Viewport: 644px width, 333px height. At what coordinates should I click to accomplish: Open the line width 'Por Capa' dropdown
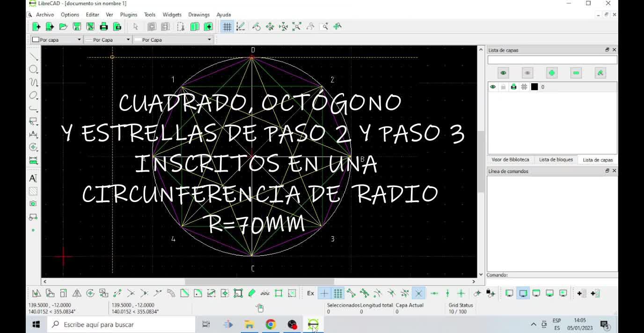point(108,40)
